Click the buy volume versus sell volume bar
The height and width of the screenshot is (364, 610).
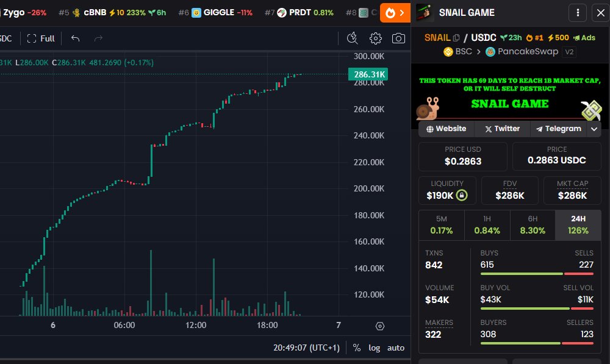click(537, 309)
